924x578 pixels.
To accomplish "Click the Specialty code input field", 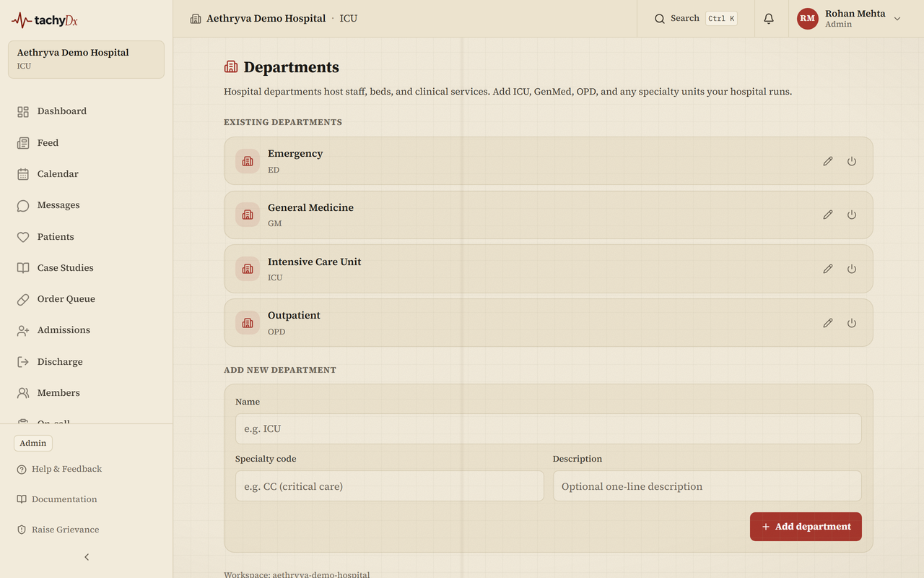I will tap(390, 486).
